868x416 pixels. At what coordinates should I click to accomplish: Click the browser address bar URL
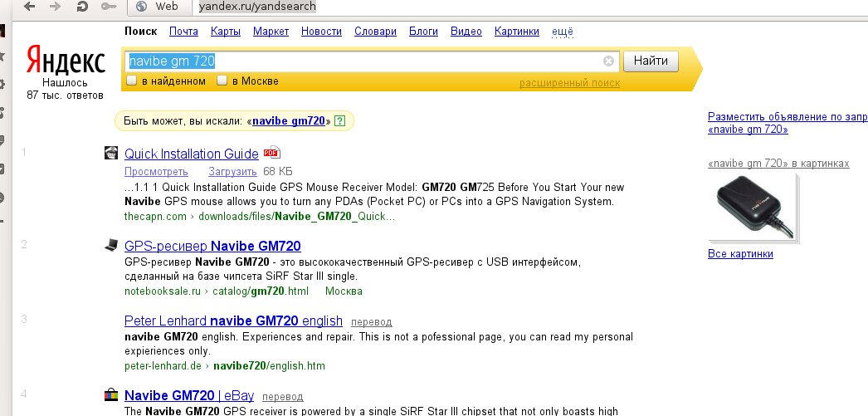(x=257, y=7)
